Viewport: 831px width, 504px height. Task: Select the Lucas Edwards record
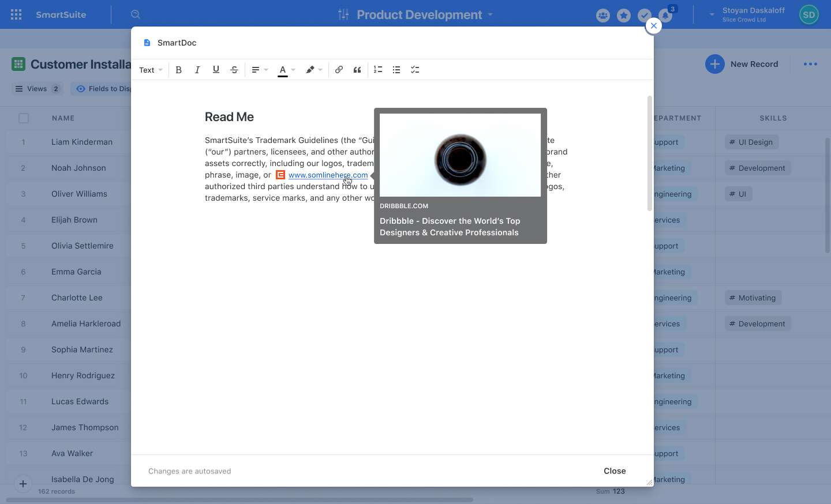[x=80, y=401]
